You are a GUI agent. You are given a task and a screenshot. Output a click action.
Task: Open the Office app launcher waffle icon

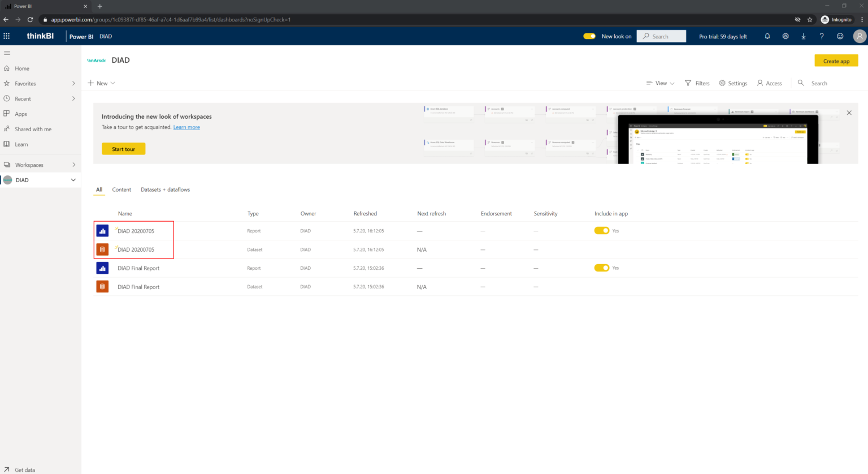pos(7,36)
